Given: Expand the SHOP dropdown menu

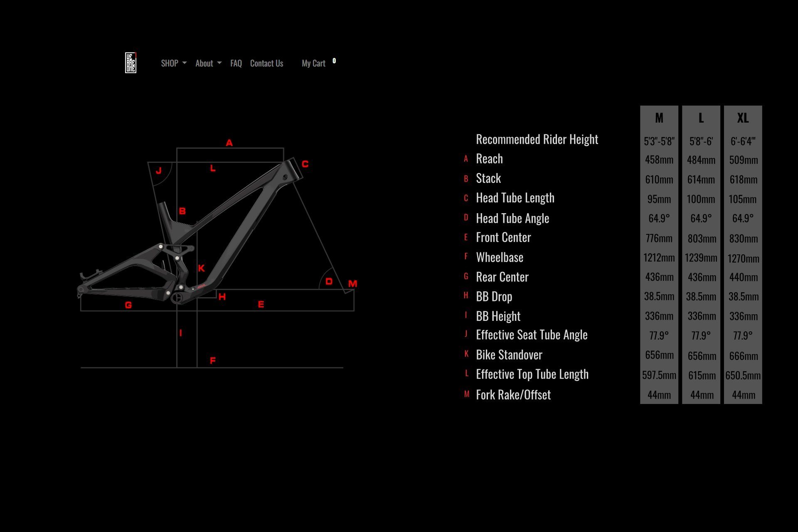Looking at the screenshot, I should [174, 62].
